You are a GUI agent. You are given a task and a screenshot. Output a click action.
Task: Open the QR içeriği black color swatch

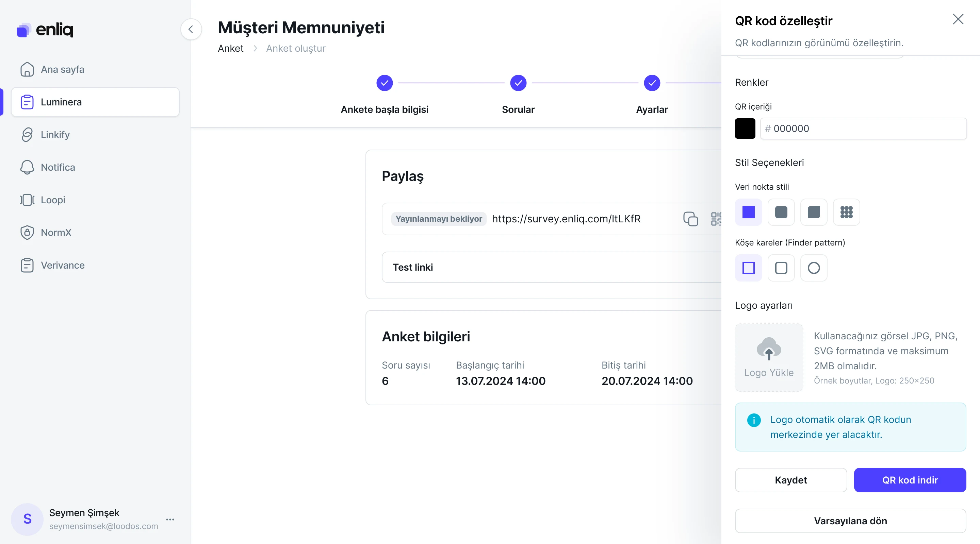pyautogui.click(x=745, y=129)
